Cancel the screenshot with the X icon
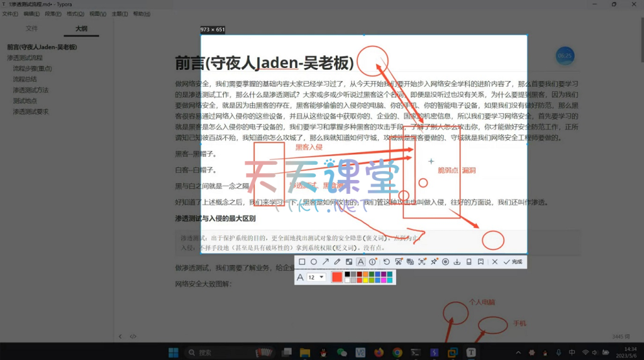 point(495,262)
